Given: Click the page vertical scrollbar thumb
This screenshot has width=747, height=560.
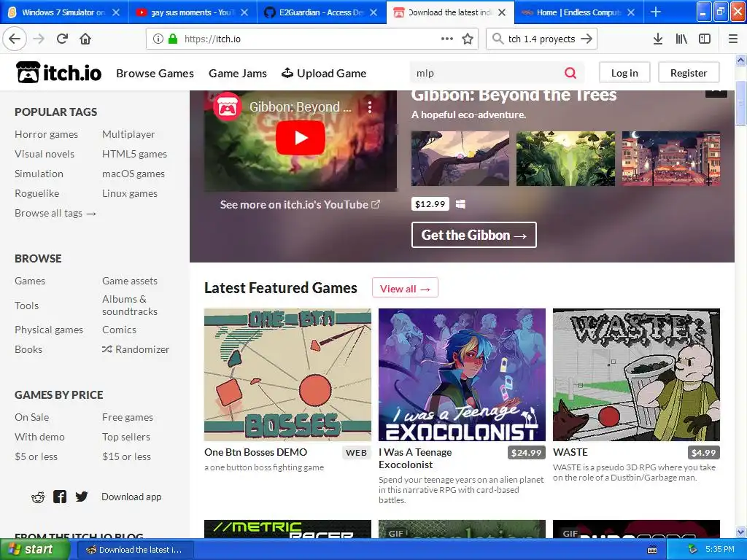Looking at the screenshot, I should [740, 104].
